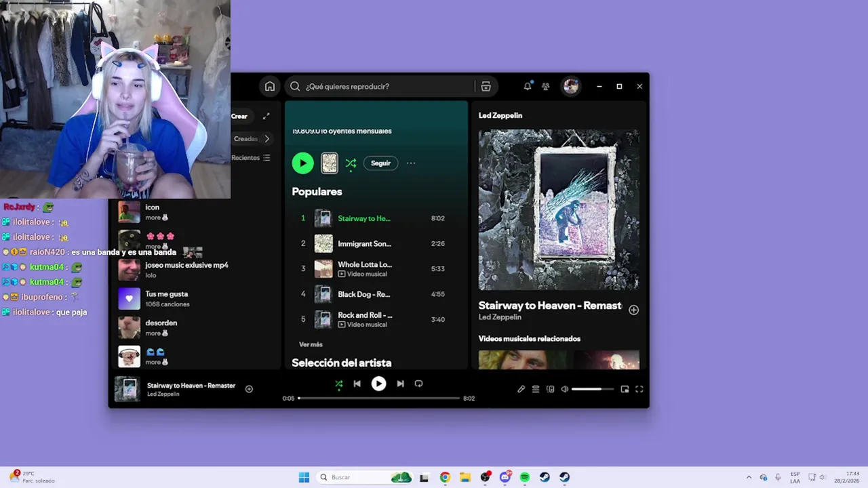Open friend activity icon in top bar

(546, 86)
